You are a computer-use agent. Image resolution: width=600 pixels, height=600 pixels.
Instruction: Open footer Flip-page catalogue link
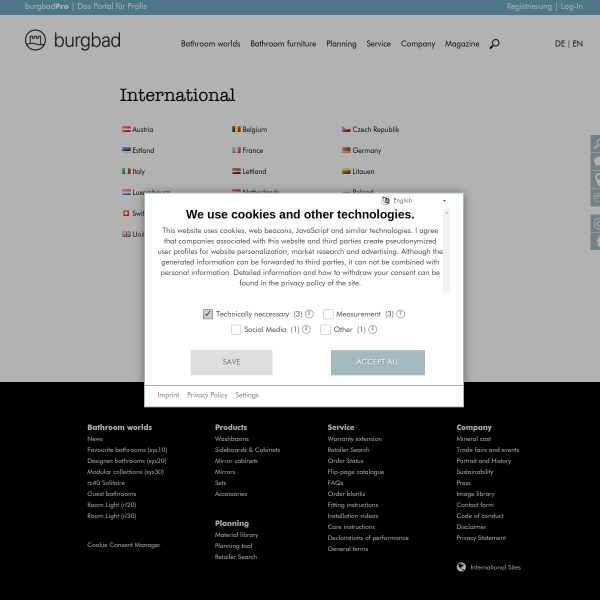(356, 472)
